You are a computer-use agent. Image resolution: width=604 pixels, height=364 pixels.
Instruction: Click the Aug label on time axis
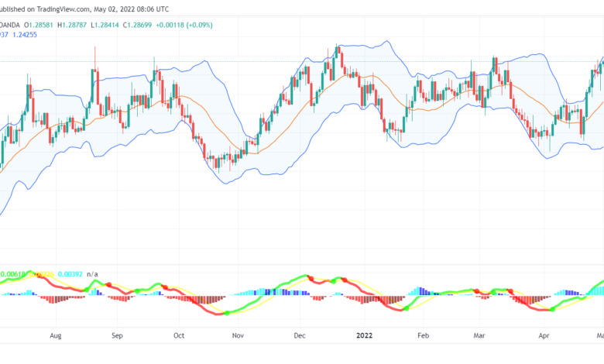pyautogui.click(x=56, y=335)
